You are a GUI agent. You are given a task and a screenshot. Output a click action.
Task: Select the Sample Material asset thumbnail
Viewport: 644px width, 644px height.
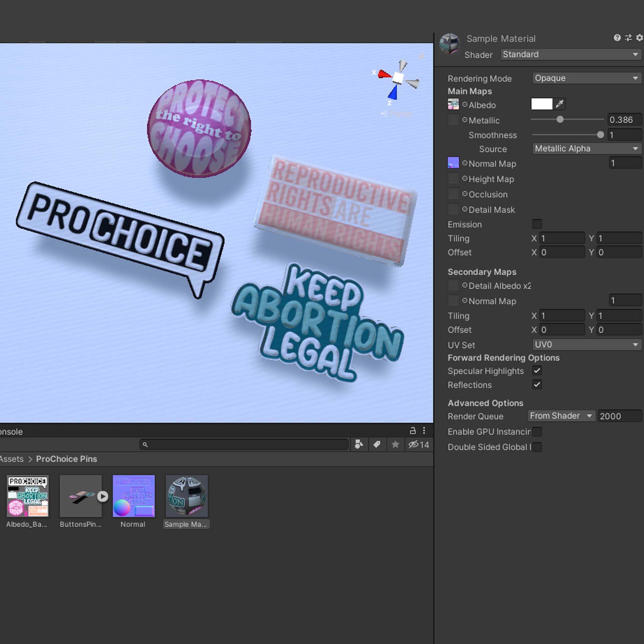click(x=186, y=496)
